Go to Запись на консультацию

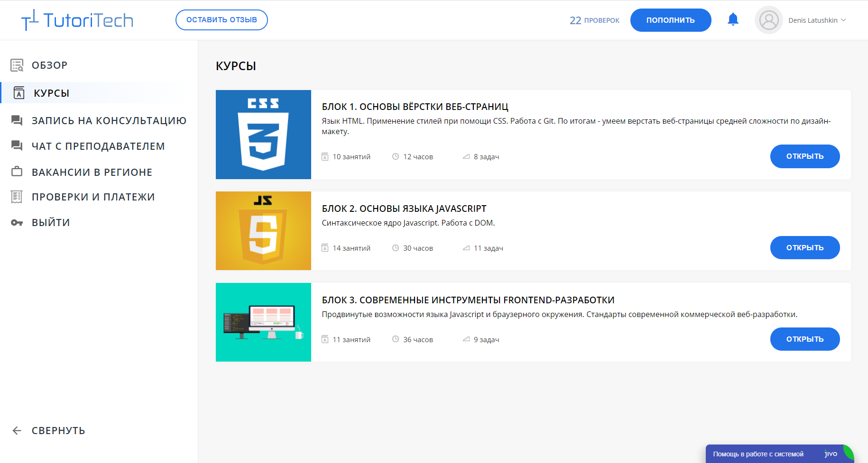[109, 121]
